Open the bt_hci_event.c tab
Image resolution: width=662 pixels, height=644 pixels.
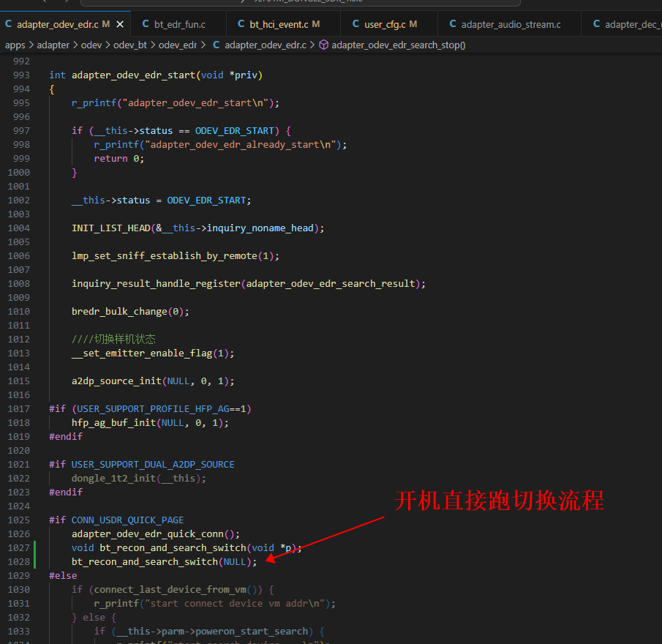click(x=279, y=24)
